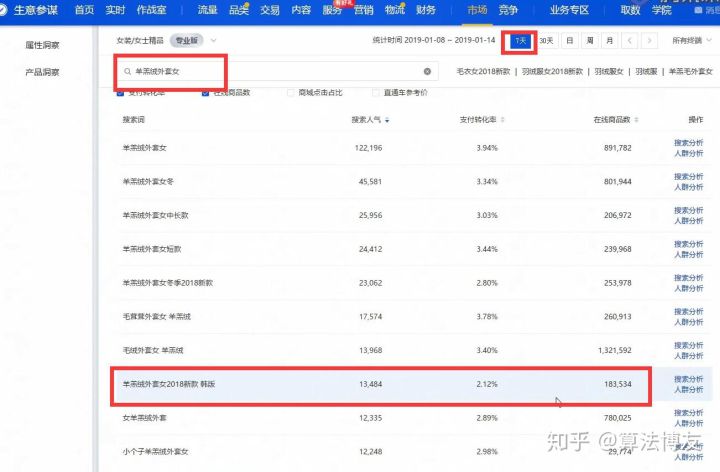Click keyword cell 羊羔绒外套女中长款

pos(155,215)
